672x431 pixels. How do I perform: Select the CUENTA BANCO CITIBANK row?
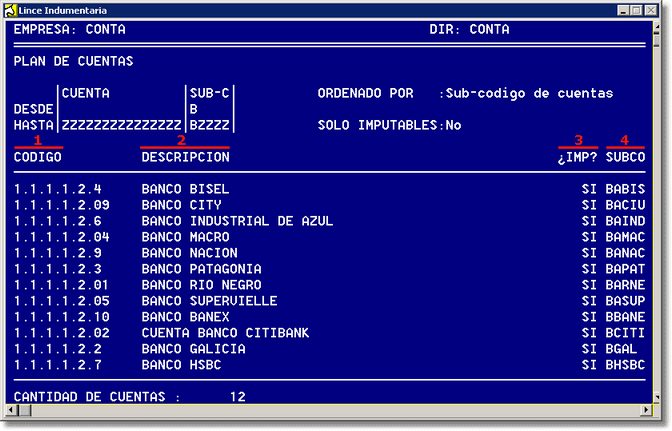pyautogui.click(x=329, y=333)
